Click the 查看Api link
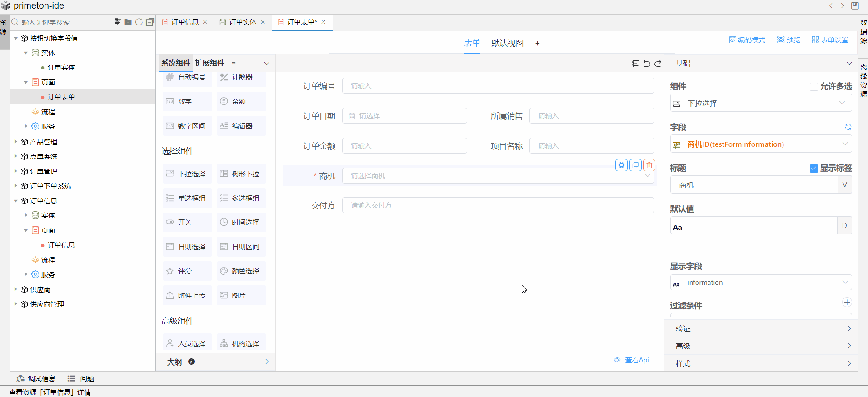This screenshot has height=397, width=868. 636,360
